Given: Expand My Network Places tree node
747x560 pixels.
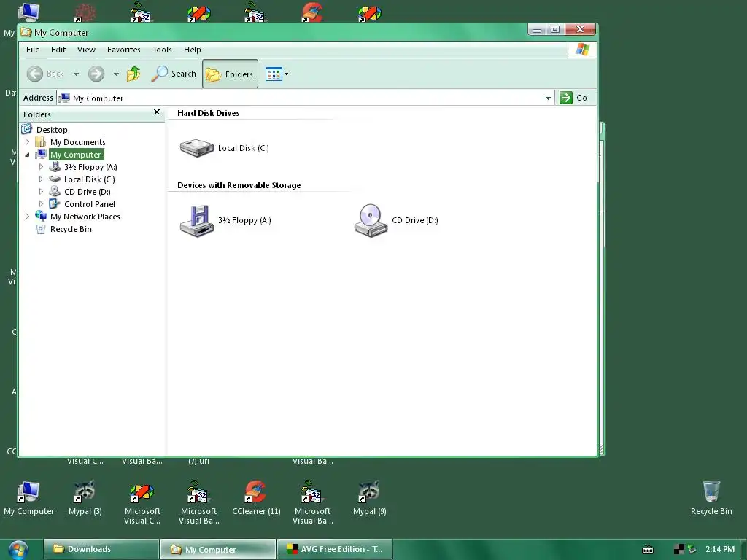Looking at the screenshot, I should (27, 216).
